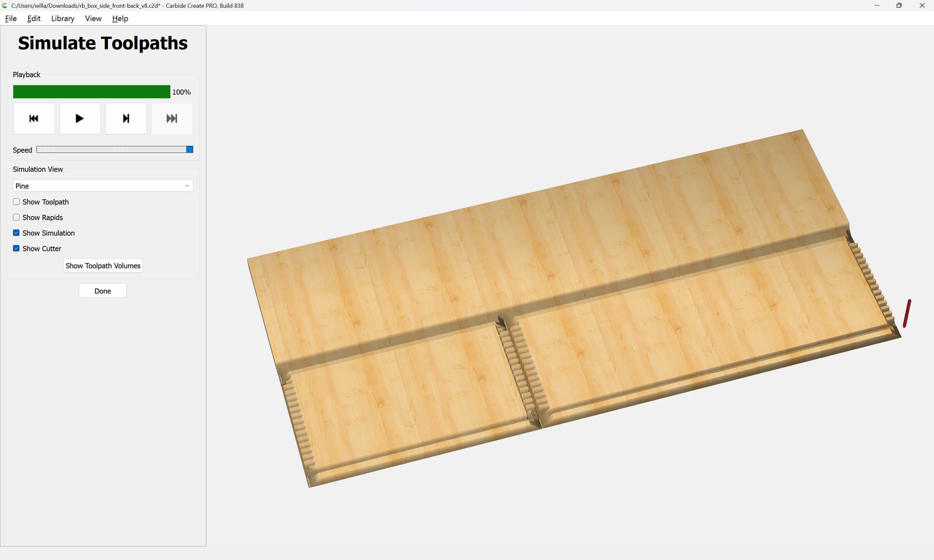Click the red cutter tool in viewport
934x560 pixels.
point(907,314)
